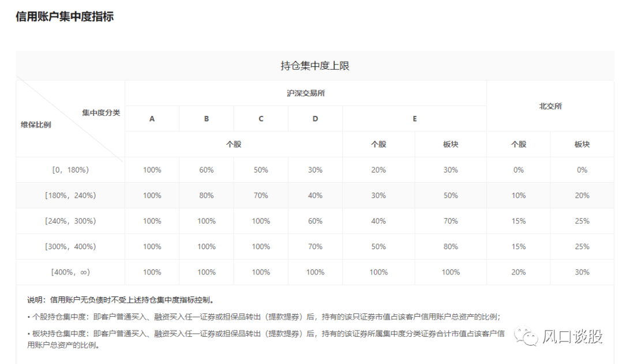Select category E column header
Image resolution: width=623 pixels, height=364 pixels.
[x=414, y=118]
